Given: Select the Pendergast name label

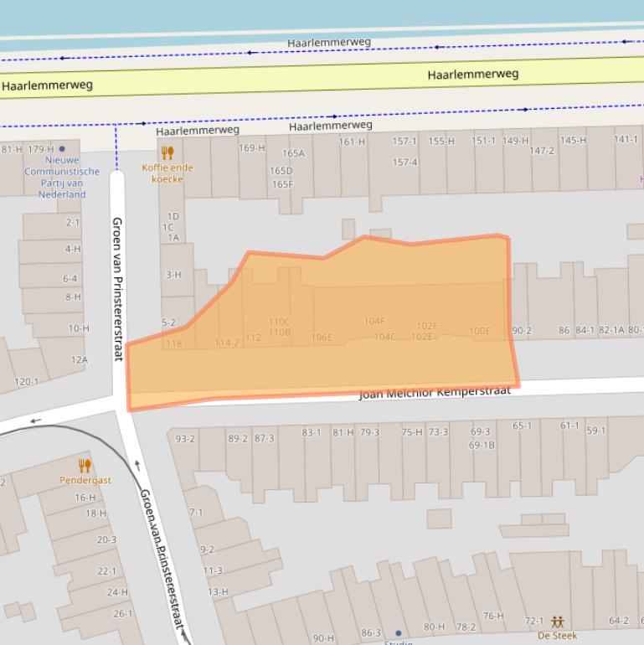Looking at the screenshot, I should pos(84,481).
